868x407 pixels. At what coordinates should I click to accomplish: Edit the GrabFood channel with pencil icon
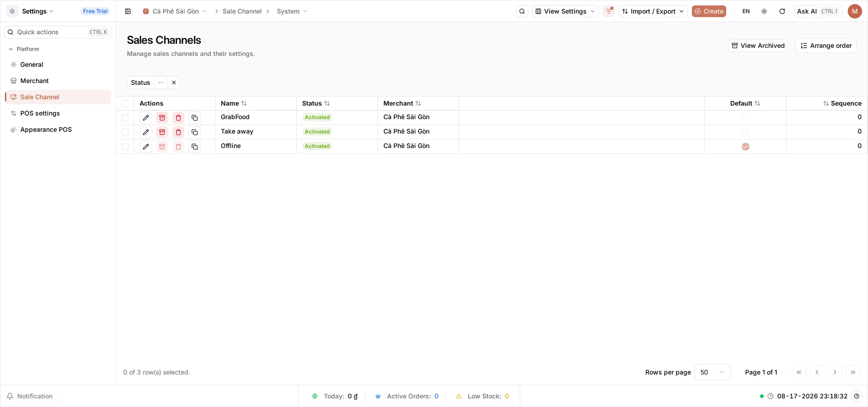[146, 118]
